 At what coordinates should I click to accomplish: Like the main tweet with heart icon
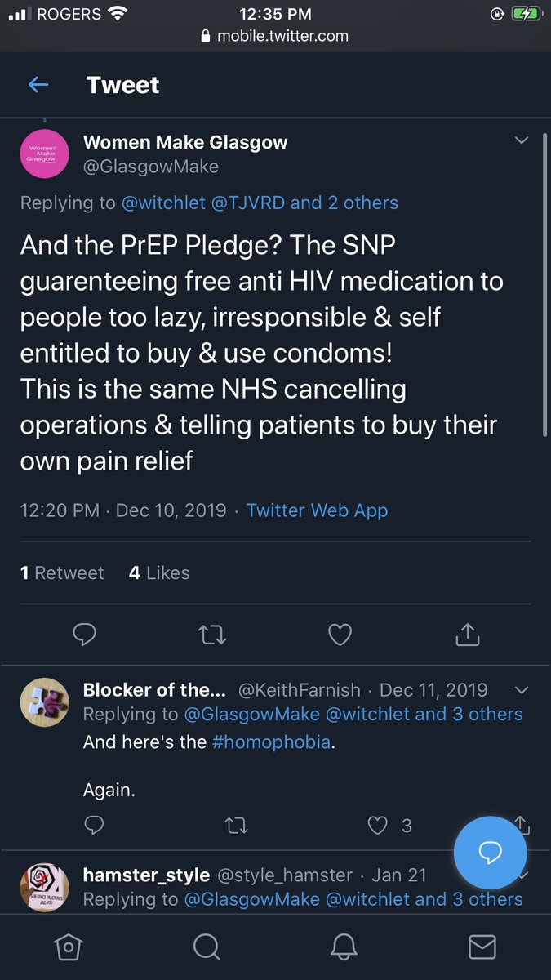(340, 634)
